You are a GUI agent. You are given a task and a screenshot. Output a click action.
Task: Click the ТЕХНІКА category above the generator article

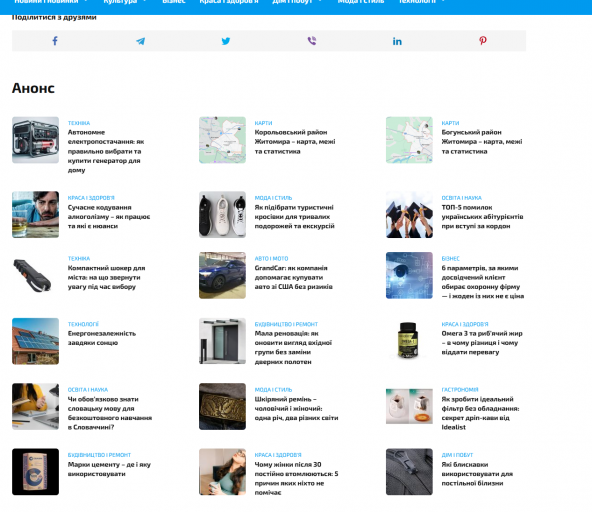79,123
